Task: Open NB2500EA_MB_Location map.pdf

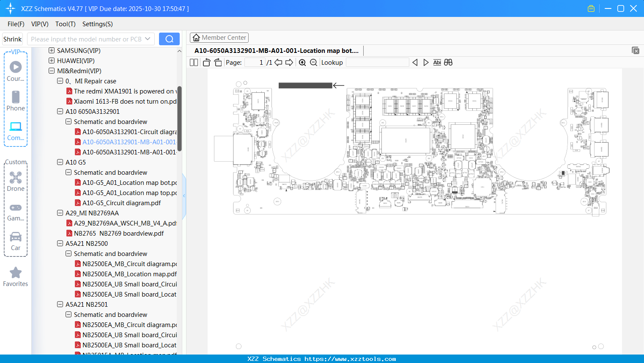Action: pyautogui.click(x=126, y=274)
